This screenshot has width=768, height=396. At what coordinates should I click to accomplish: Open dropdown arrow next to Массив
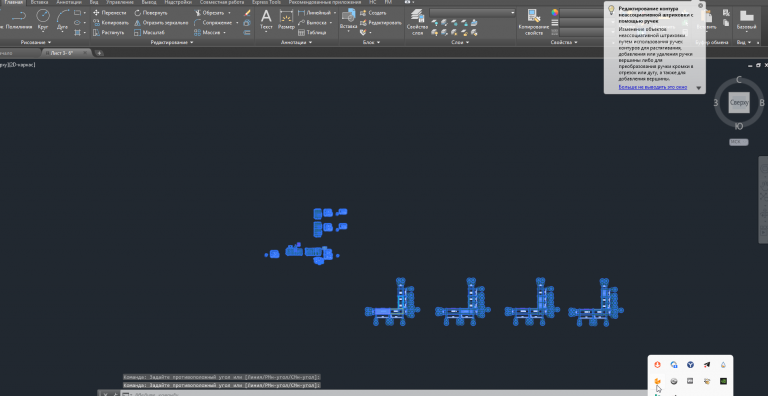click(224, 32)
